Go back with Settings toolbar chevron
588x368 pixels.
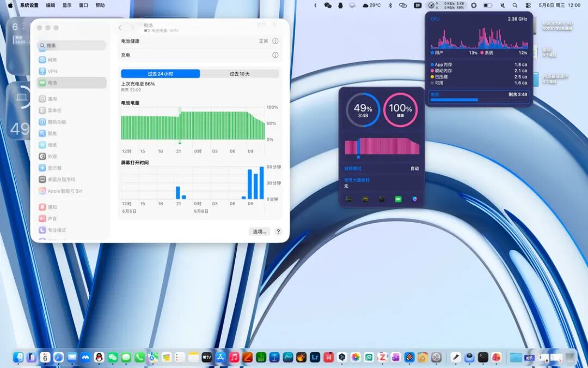pos(120,28)
